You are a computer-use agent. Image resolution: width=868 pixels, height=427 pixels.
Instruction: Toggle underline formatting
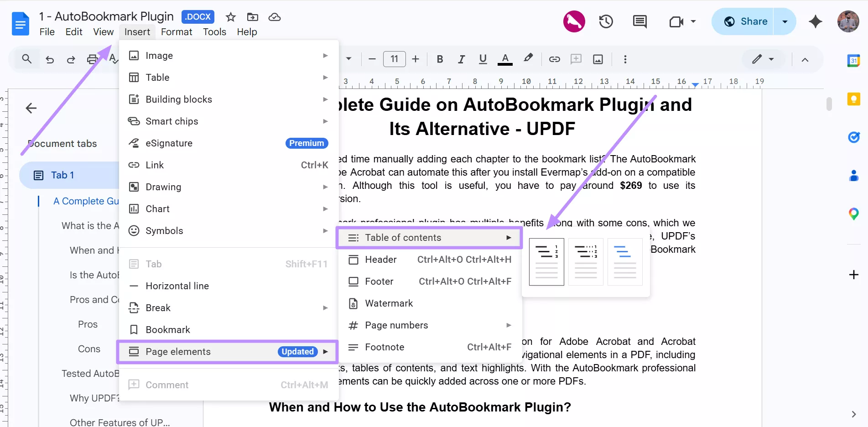click(483, 59)
